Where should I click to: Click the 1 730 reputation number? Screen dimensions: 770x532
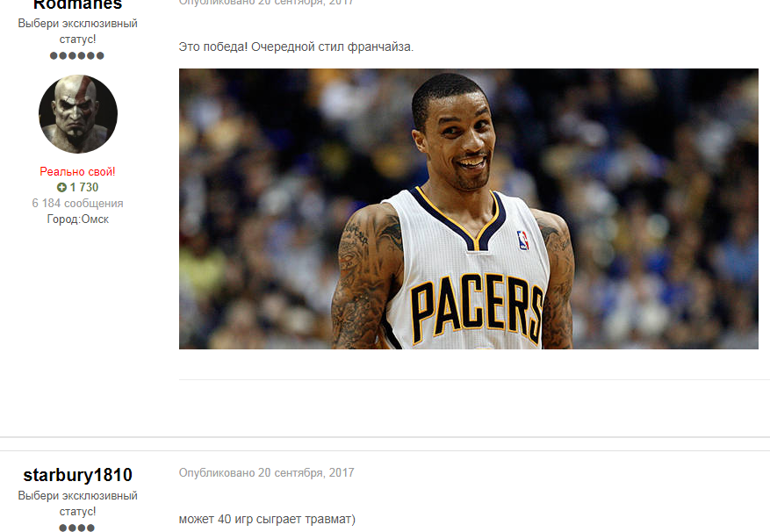click(x=84, y=187)
